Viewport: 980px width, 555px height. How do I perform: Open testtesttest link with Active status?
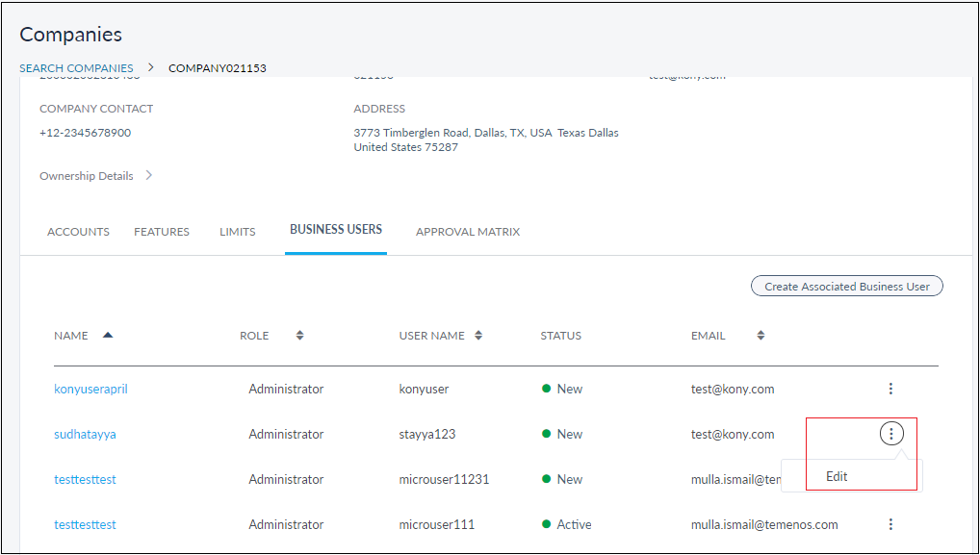click(x=85, y=525)
